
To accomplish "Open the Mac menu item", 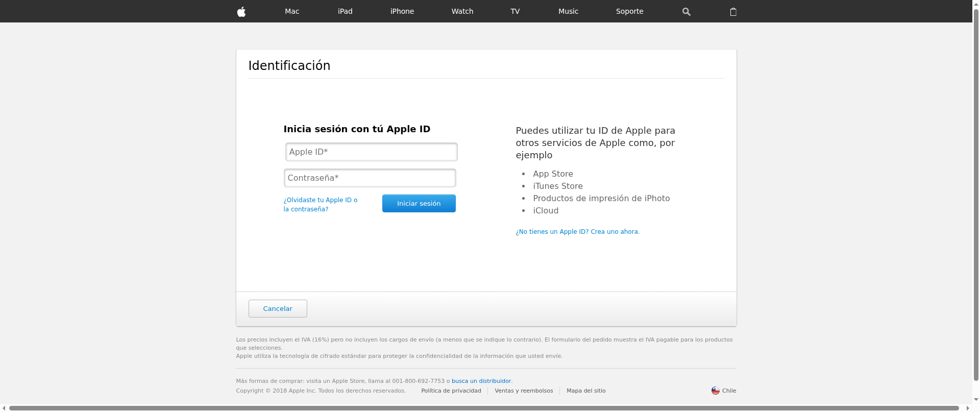I will pos(292,11).
